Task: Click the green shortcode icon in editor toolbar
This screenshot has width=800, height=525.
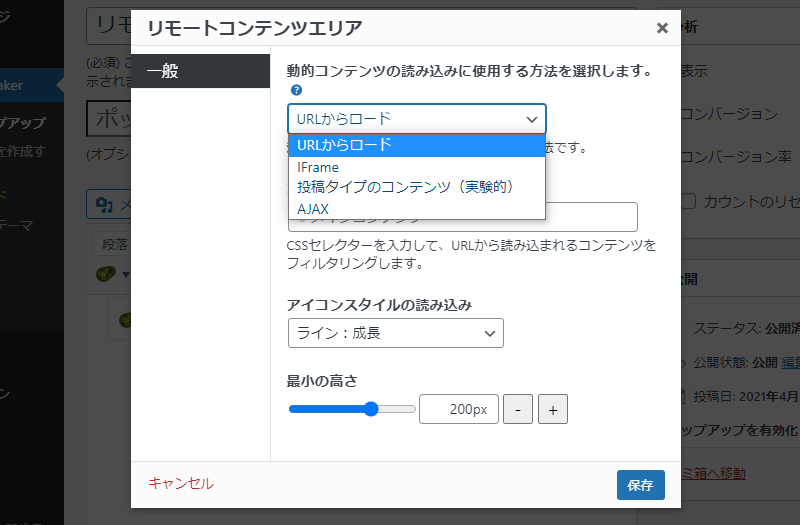Action: point(106,274)
